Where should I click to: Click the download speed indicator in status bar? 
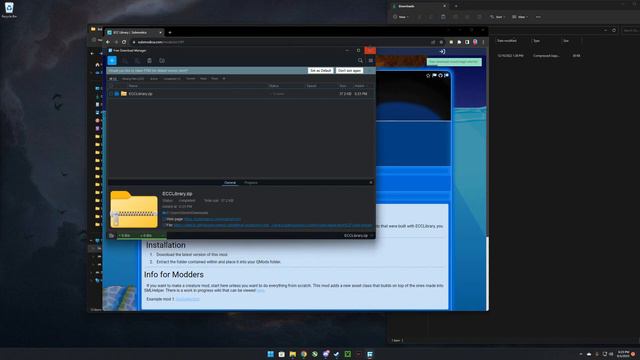pos(124,236)
